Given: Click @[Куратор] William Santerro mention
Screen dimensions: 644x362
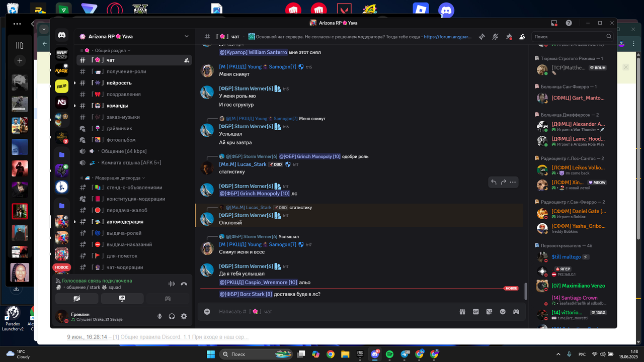Looking at the screenshot, I should 253,52.
